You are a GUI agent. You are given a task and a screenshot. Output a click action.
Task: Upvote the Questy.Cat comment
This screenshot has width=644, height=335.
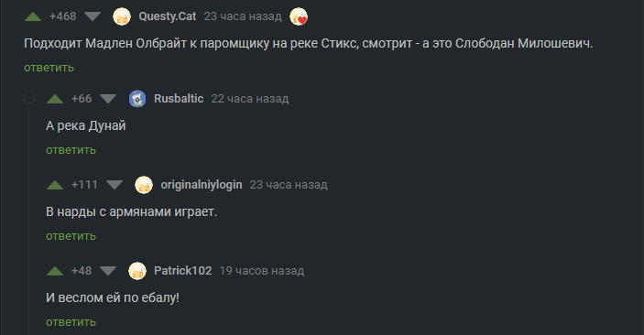33,16
